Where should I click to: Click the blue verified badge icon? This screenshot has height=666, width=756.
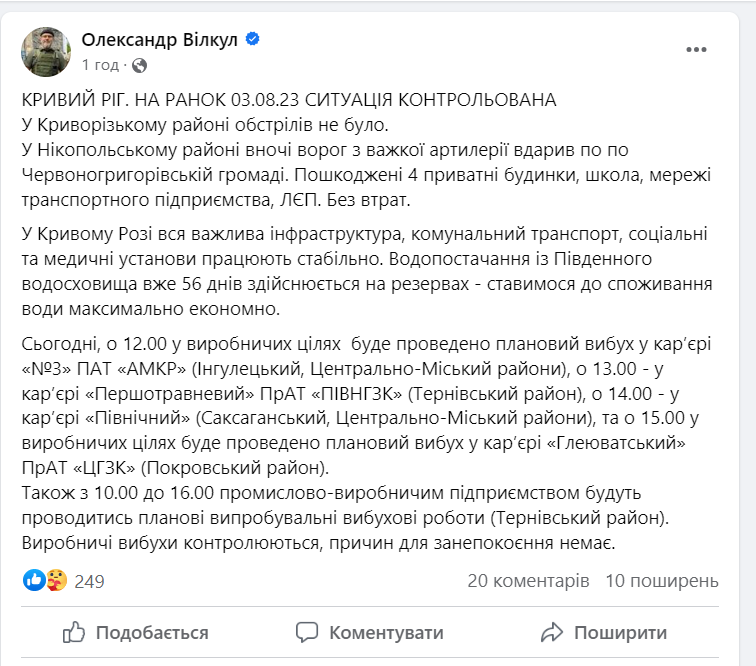click(253, 40)
